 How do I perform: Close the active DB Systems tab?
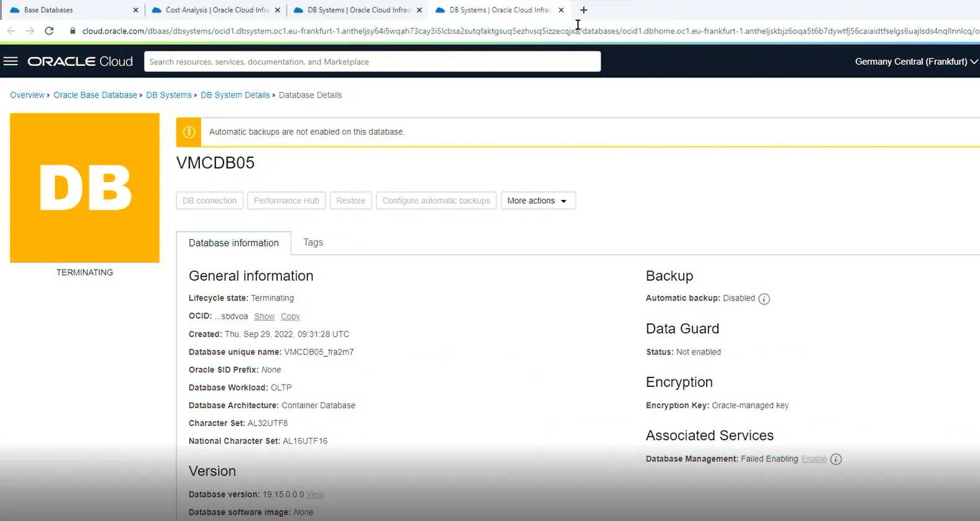point(561,10)
